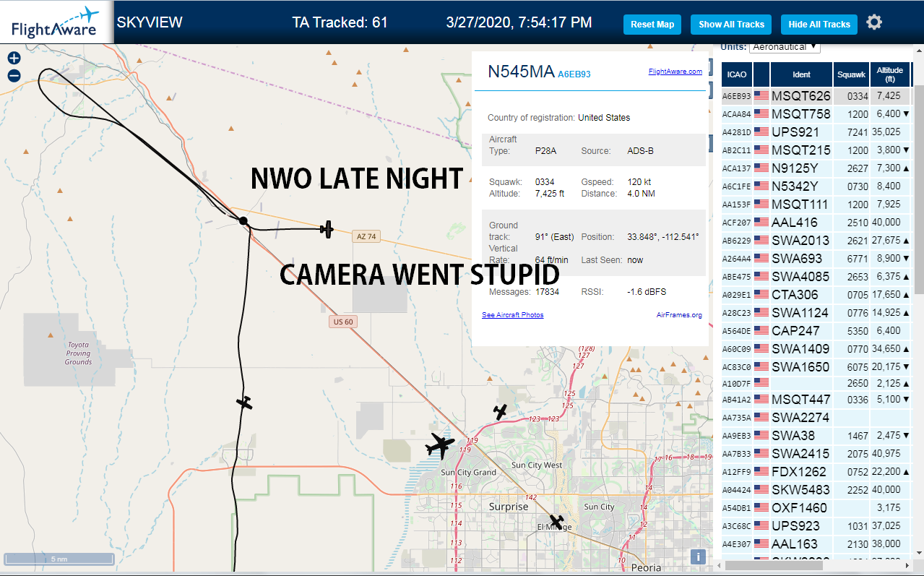Image resolution: width=924 pixels, height=576 pixels.
Task: Select MSQT111 in the aircraft list
Action: point(800,204)
